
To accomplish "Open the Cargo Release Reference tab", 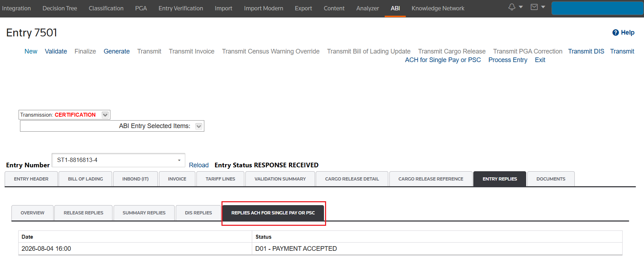I will [x=431, y=179].
